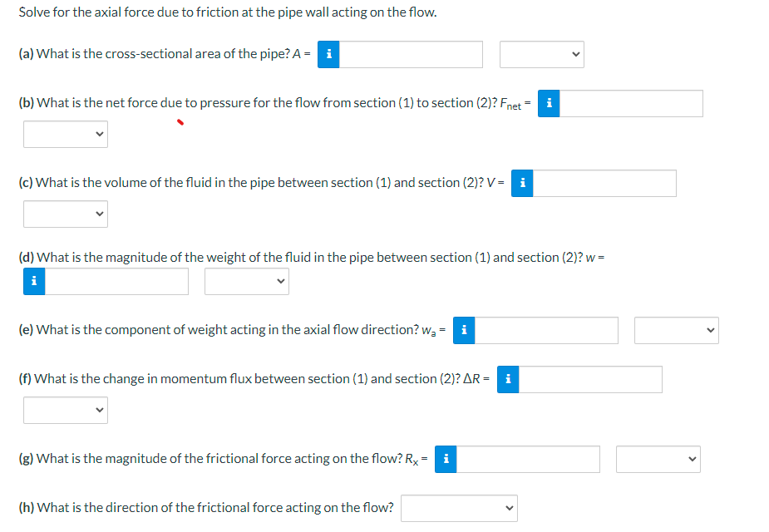Click the answer field for volume V
Viewport: 769px width, 532px height.
(x=607, y=183)
